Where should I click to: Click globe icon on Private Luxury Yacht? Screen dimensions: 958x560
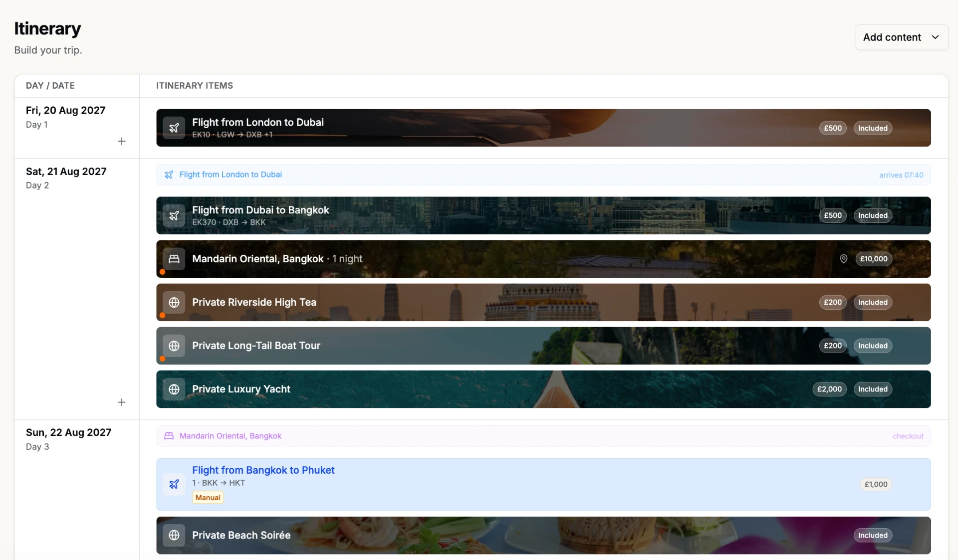(x=174, y=389)
